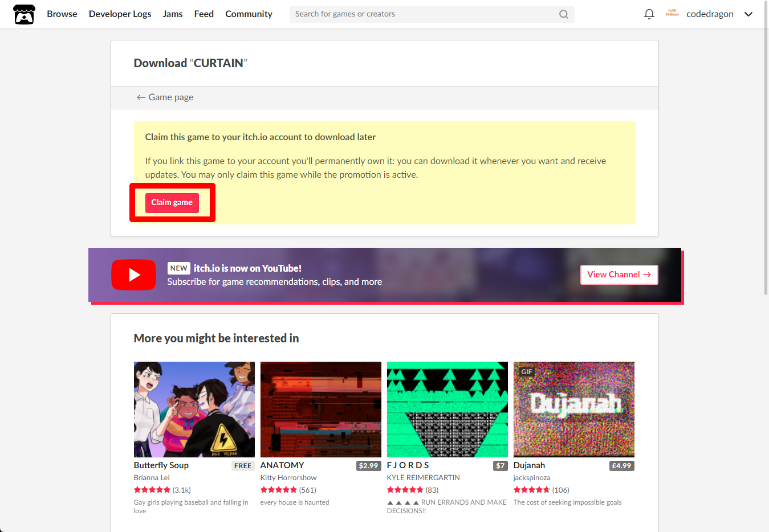This screenshot has width=769, height=532.
Task: Click the page vertical scrollbar
Action: point(766,148)
